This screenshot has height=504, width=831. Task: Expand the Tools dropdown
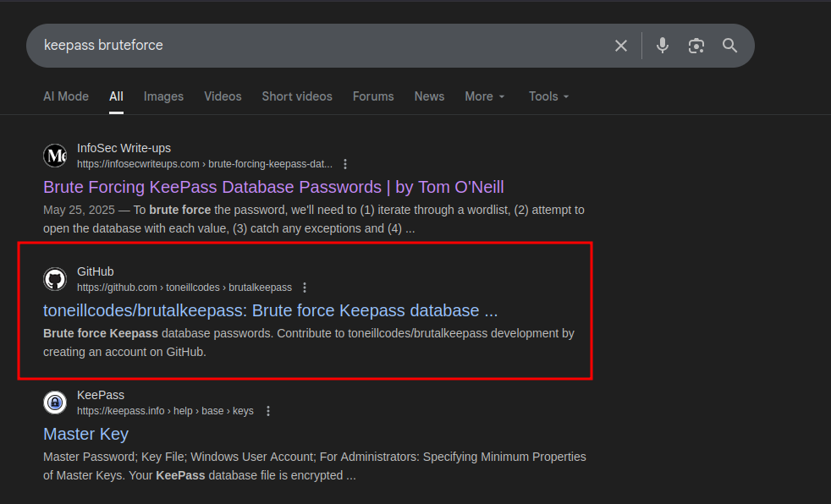pos(549,96)
